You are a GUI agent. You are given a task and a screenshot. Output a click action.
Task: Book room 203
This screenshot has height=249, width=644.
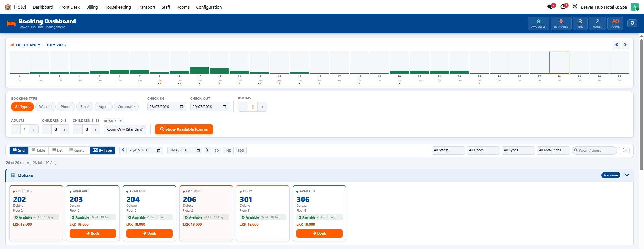point(93,233)
